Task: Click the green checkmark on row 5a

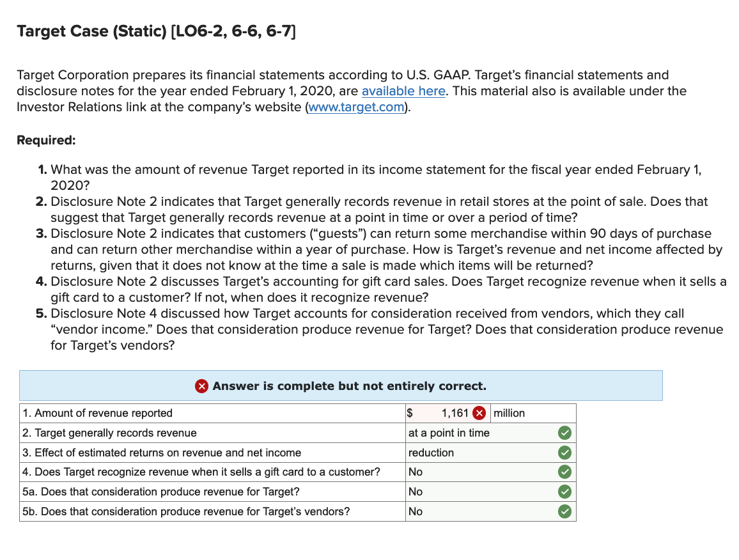Action: [x=564, y=492]
